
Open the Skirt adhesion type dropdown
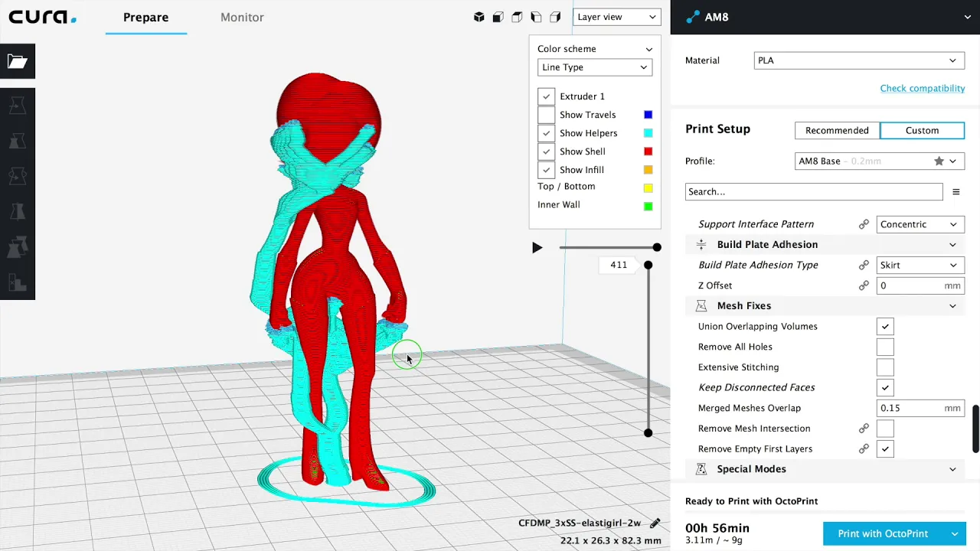[x=920, y=265]
